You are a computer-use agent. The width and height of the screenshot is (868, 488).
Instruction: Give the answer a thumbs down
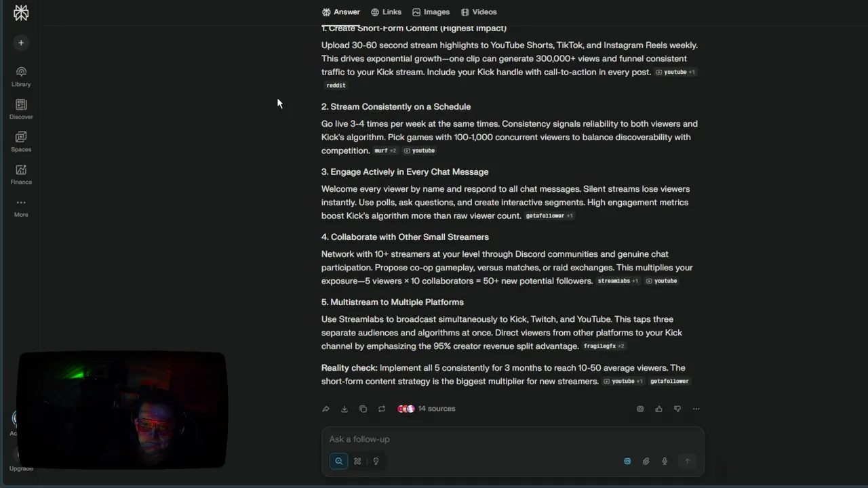point(677,409)
